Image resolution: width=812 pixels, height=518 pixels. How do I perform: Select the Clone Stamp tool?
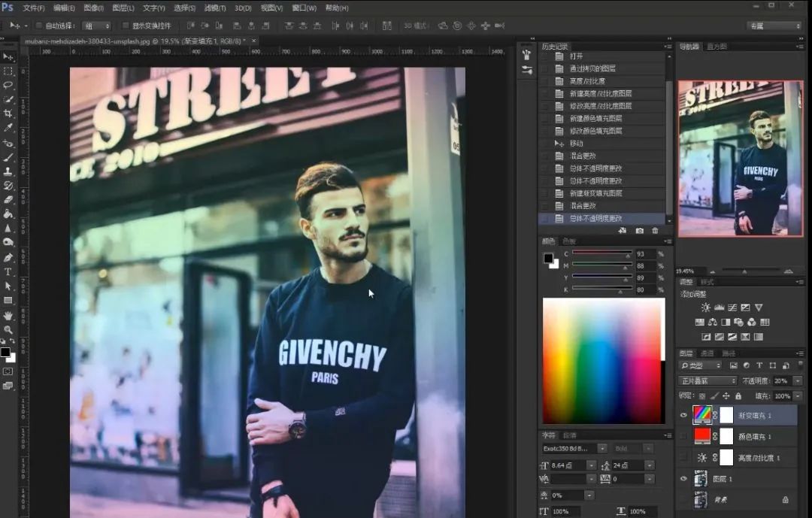(8, 171)
